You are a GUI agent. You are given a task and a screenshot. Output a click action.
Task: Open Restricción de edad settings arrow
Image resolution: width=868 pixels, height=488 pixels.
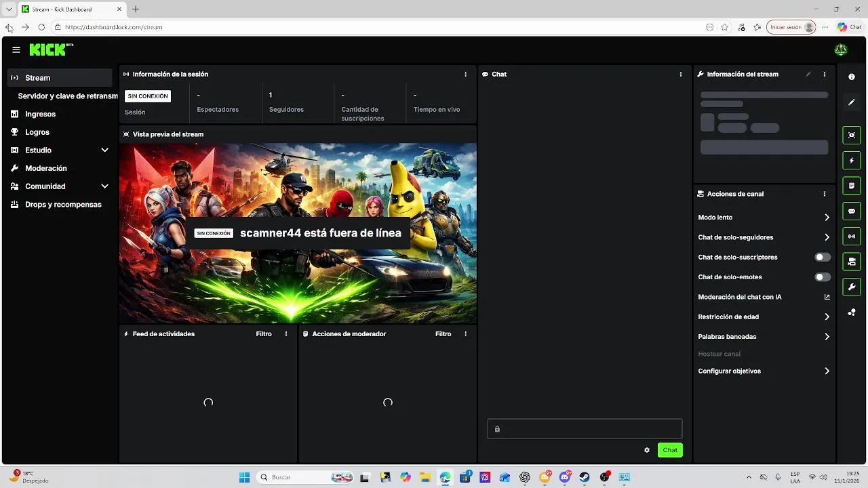pyautogui.click(x=827, y=317)
